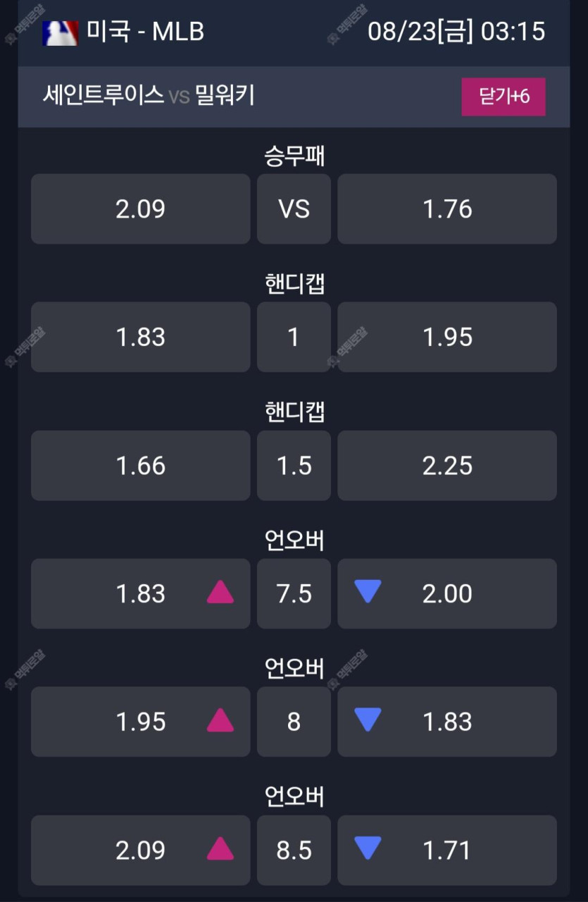
Task: Select Milwaukee win odds 1.76
Action: pos(447,209)
